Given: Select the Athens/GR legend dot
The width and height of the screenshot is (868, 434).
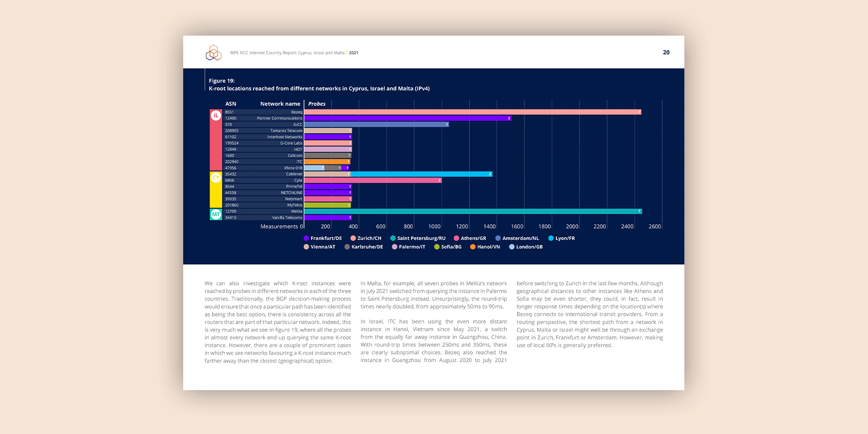Looking at the screenshot, I should [456, 238].
